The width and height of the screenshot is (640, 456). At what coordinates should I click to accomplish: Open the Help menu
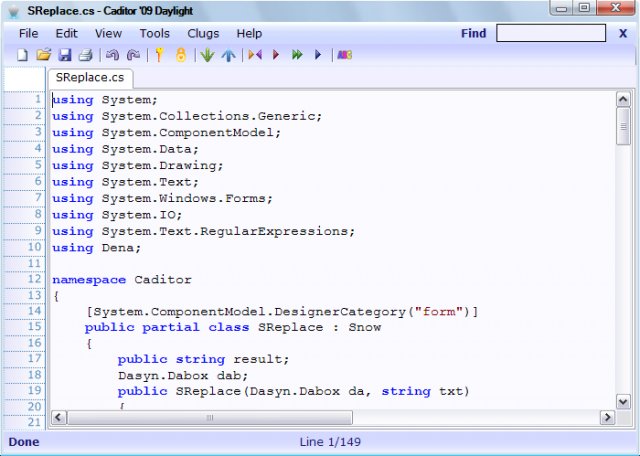(x=249, y=33)
